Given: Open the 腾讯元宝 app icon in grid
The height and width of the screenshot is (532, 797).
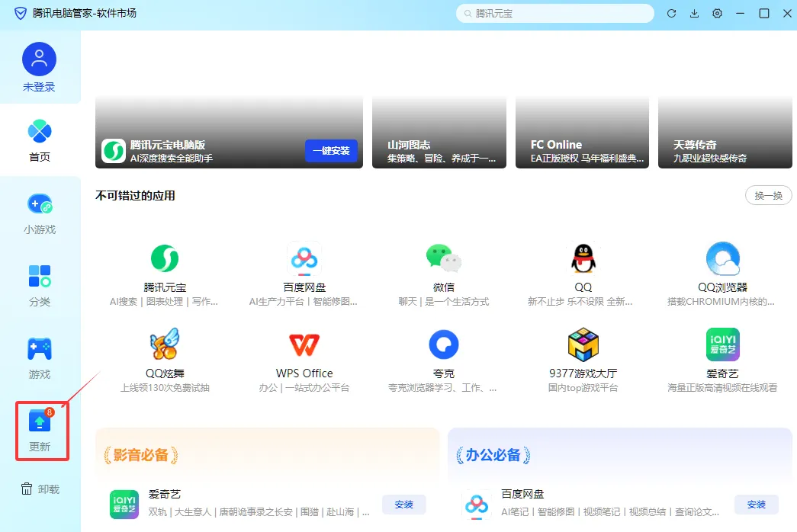Looking at the screenshot, I should click(165, 258).
